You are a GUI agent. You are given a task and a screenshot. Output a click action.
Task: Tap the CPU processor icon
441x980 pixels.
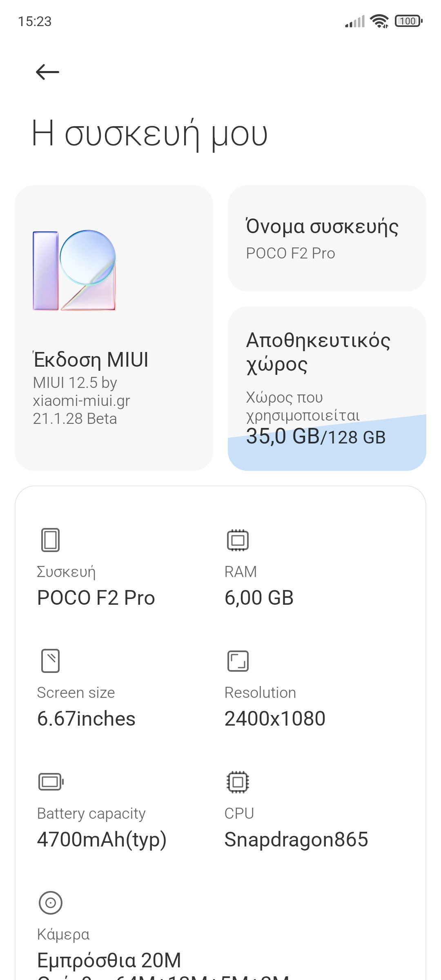click(x=238, y=782)
